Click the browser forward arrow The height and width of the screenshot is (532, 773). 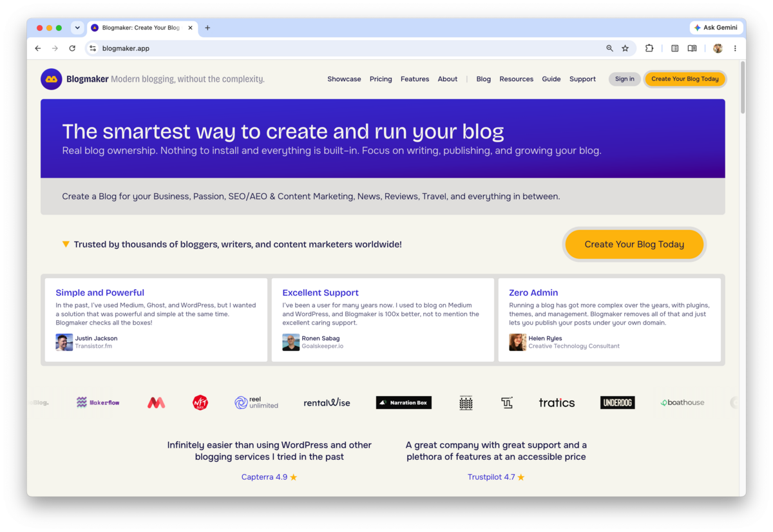coord(55,48)
